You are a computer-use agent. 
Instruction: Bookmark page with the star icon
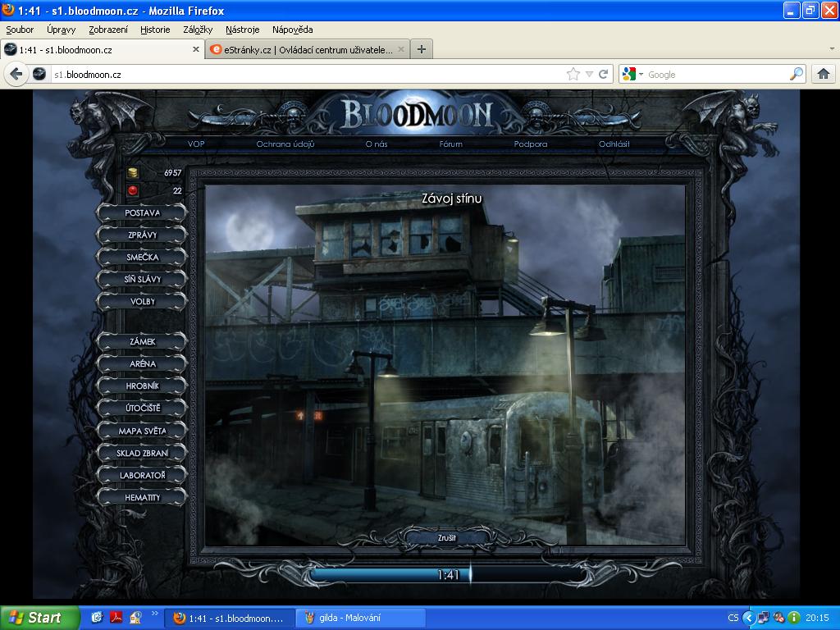573,74
